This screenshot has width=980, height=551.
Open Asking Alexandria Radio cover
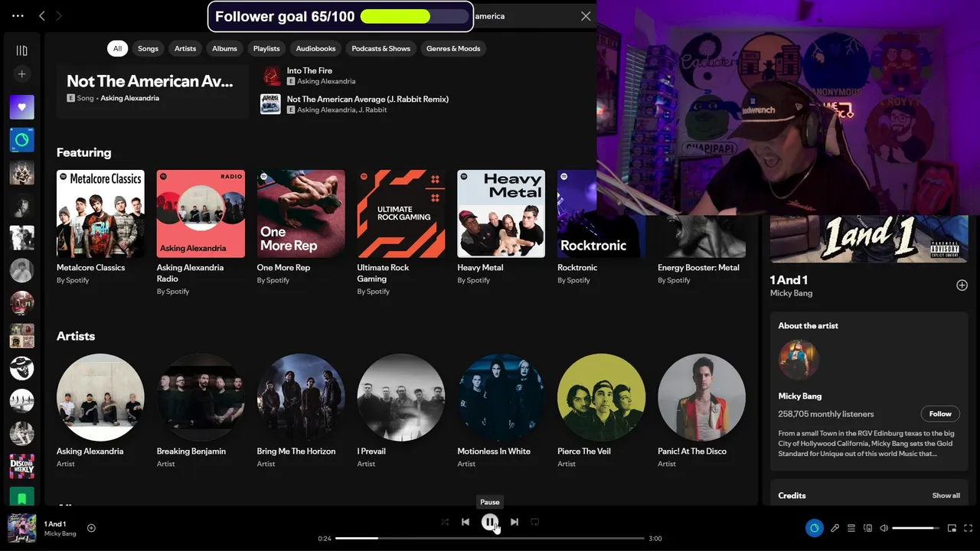click(201, 214)
